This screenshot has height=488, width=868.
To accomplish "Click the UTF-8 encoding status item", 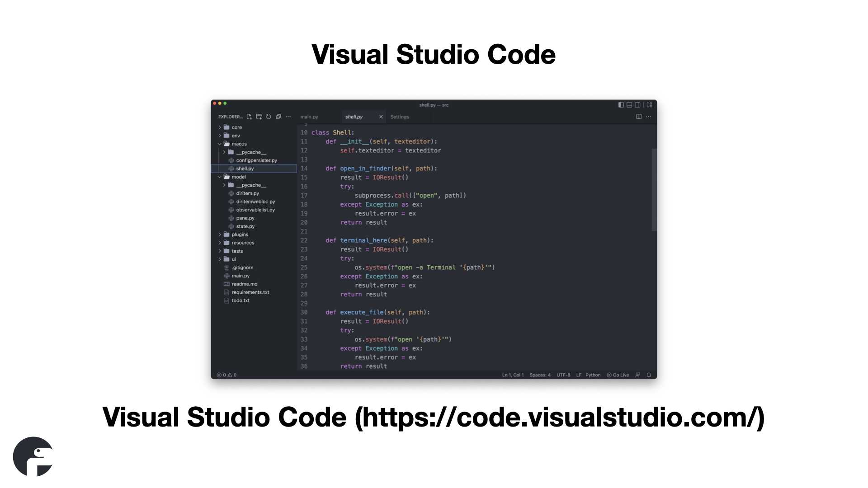I will click(x=563, y=375).
